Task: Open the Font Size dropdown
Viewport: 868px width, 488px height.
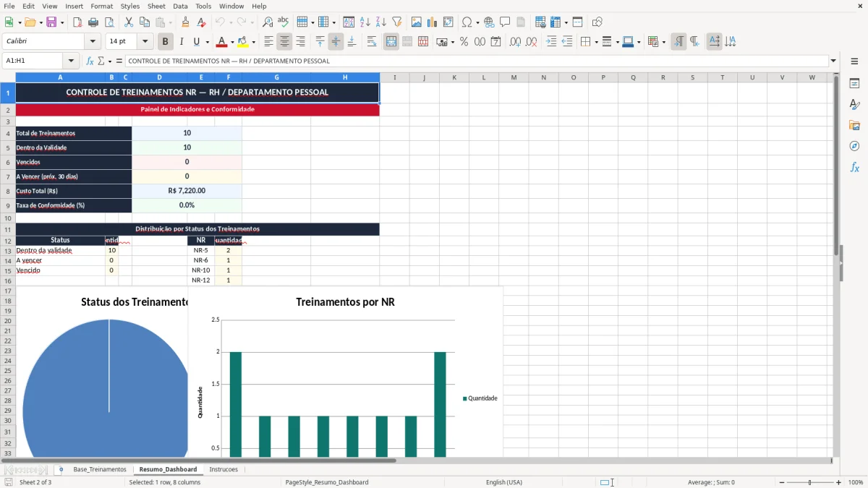Action: 145,42
